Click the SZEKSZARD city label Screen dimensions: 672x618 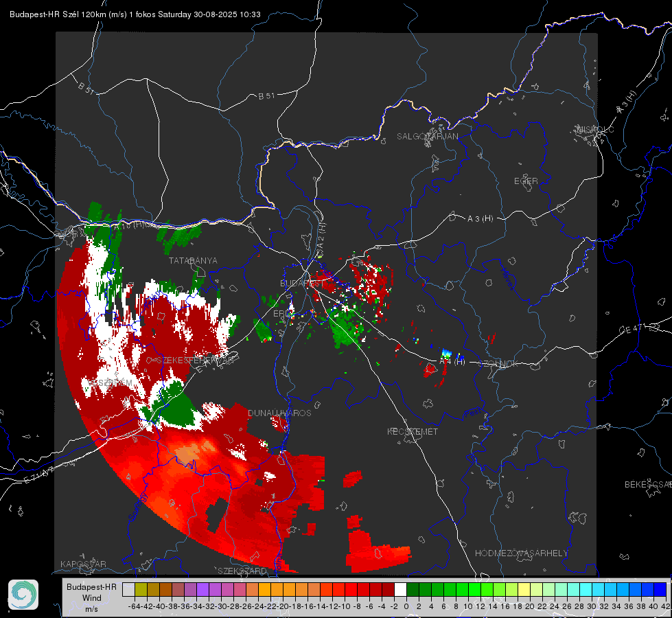(x=242, y=571)
